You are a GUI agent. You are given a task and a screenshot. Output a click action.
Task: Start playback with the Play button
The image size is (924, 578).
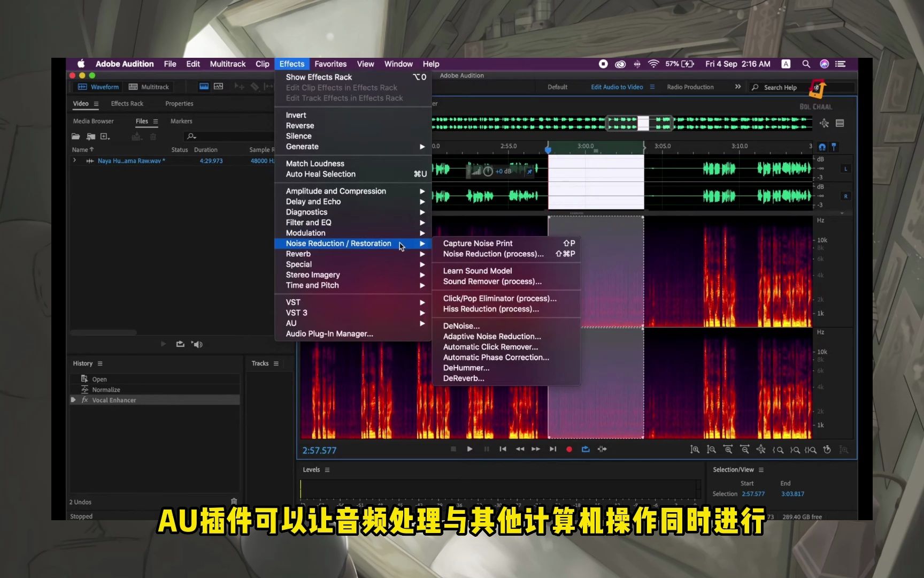tap(469, 449)
